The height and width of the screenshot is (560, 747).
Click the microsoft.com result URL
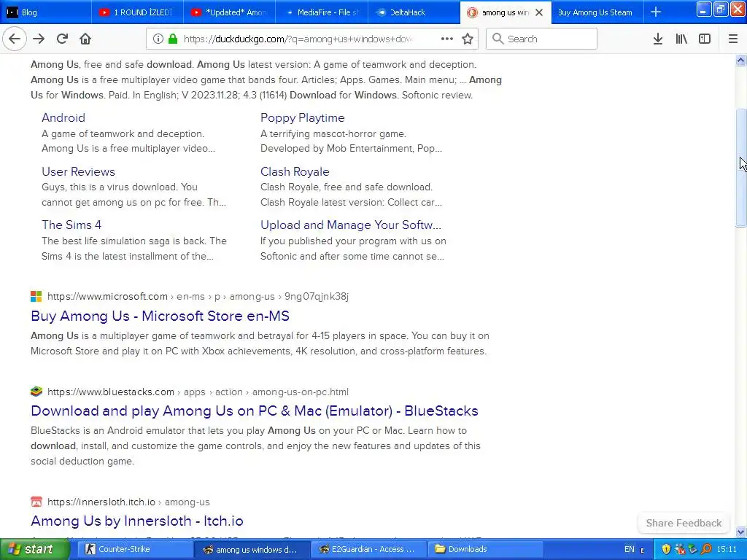click(x=198, y=296)
